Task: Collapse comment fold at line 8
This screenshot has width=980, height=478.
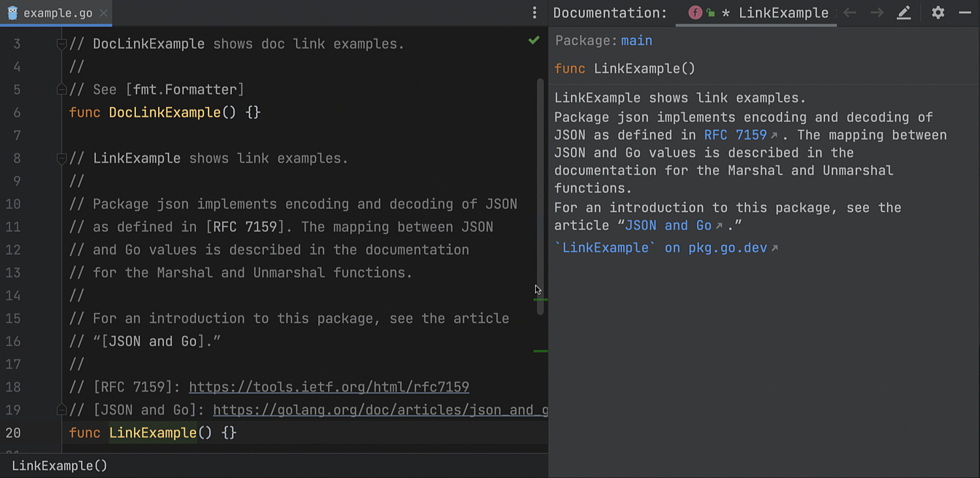Action: 61,159
